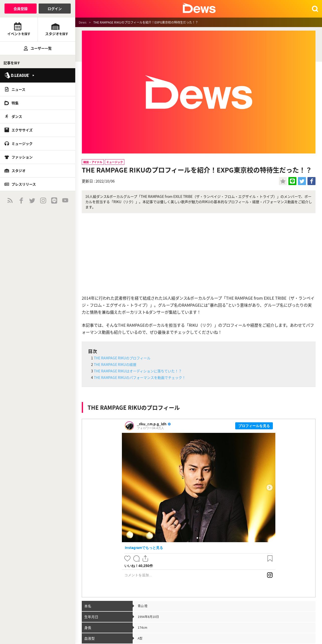This screenshot has width=322, height=644.
Task: Click Instagramでもっと見る link
Action: (x=144, y=548)
